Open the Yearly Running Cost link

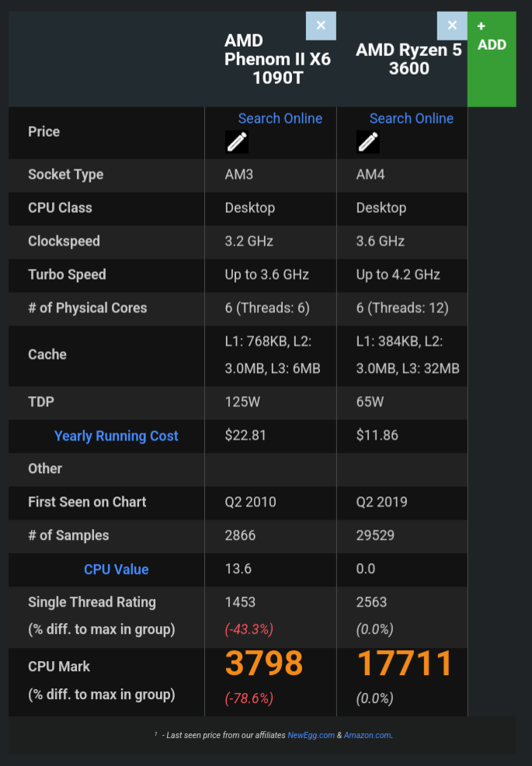pos(116,436)
